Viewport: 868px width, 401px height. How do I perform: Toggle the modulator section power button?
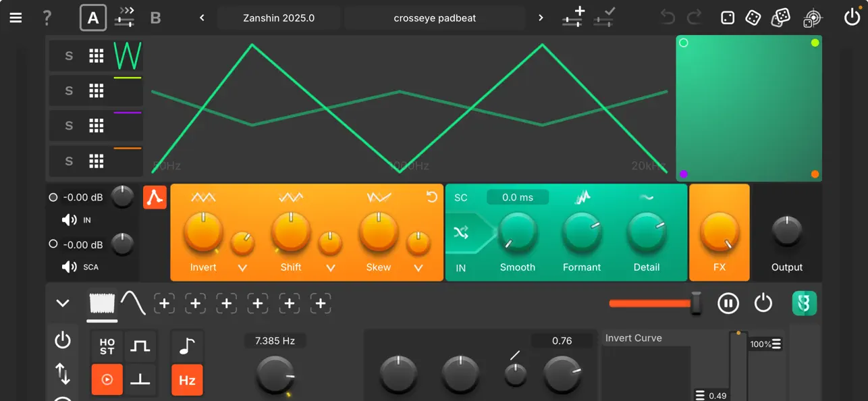[763, 302]
